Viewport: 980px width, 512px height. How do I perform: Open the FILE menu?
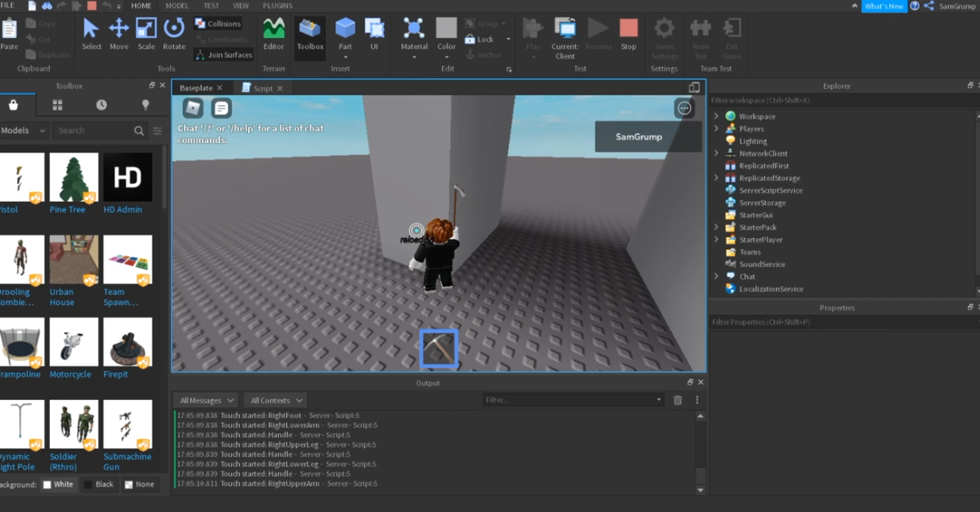pos(8,6)
